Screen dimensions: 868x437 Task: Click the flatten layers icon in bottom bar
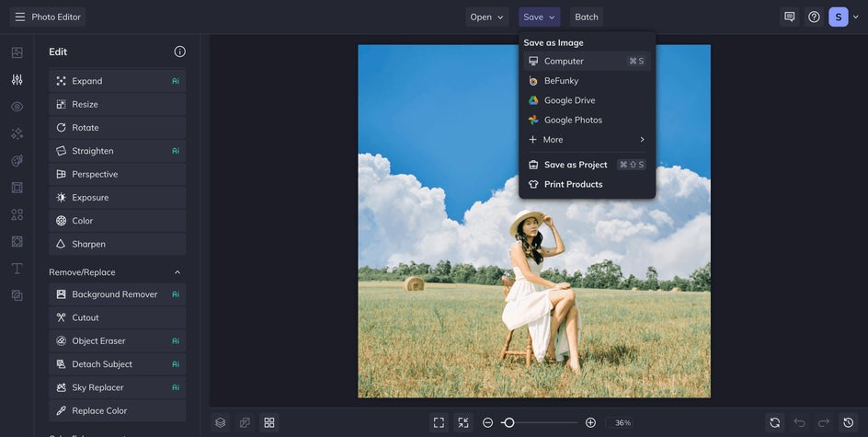(x=245, y=422)
